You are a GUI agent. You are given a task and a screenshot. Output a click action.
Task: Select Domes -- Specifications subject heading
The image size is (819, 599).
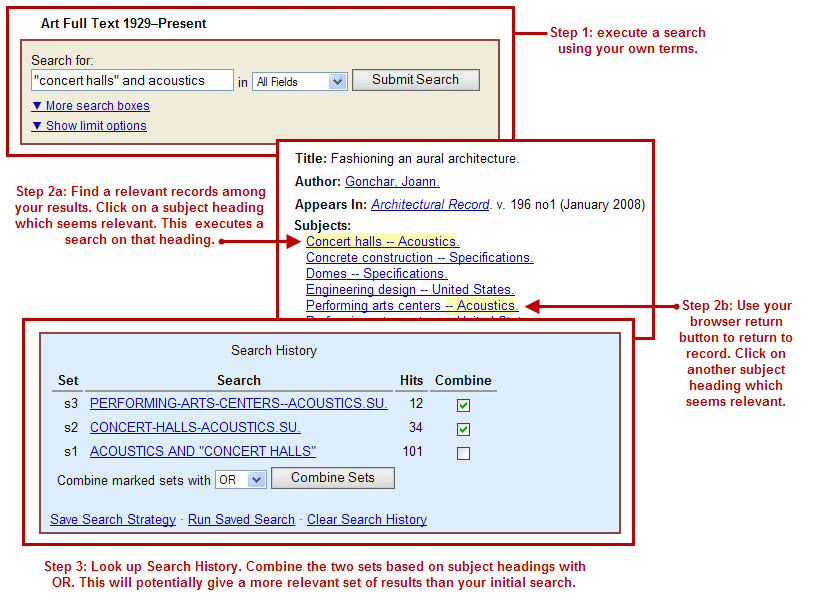click(x=376, y=274)
